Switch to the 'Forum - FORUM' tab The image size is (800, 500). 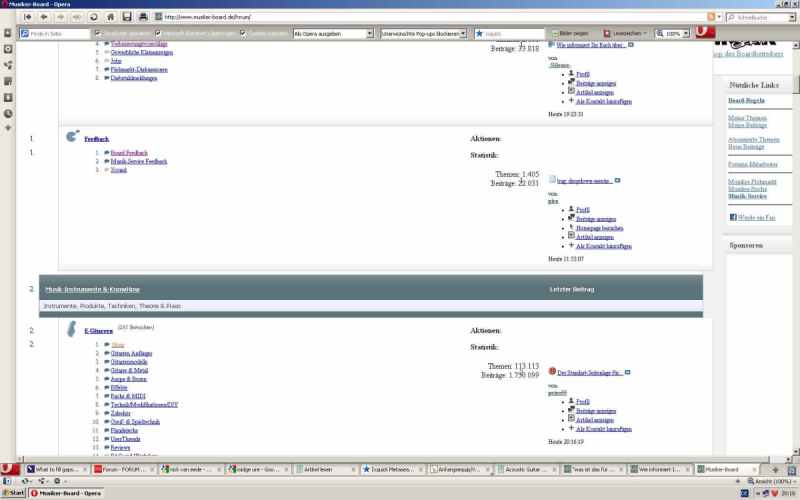124,469
